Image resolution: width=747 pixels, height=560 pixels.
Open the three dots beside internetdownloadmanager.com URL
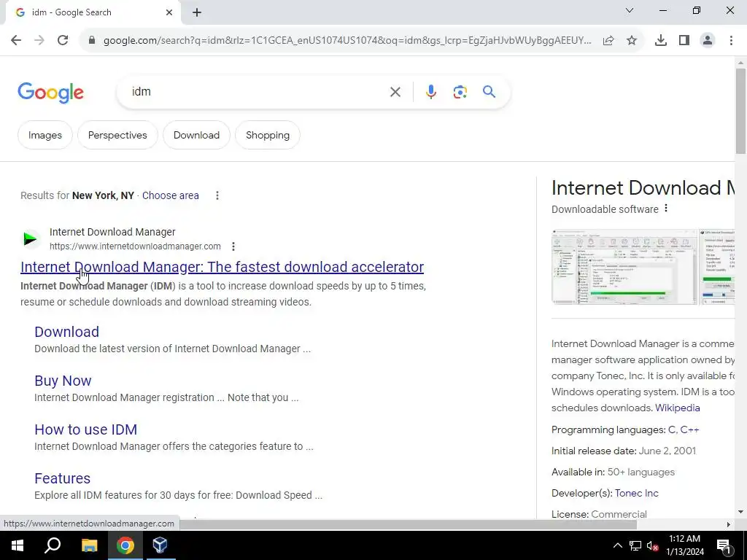point(233,246)
